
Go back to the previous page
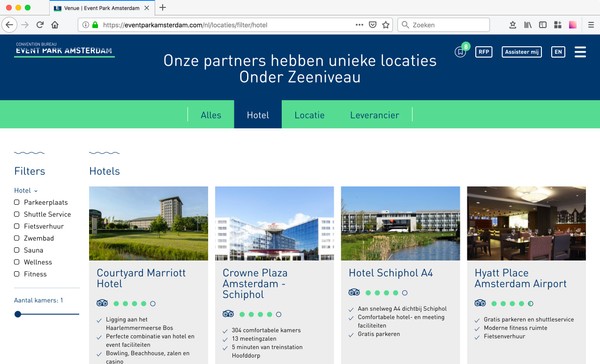tap(9, 25)
